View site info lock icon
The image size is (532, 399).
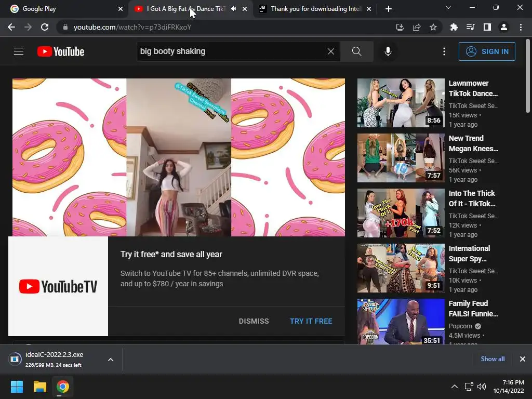tap(65, 27)
